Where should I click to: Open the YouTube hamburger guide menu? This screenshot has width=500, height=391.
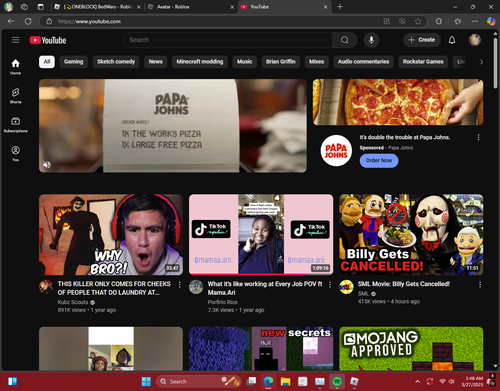[15, 40]
